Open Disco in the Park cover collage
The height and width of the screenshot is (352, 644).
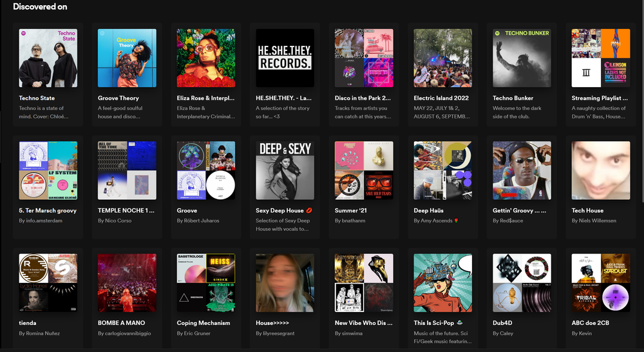[x=364, y=58]
